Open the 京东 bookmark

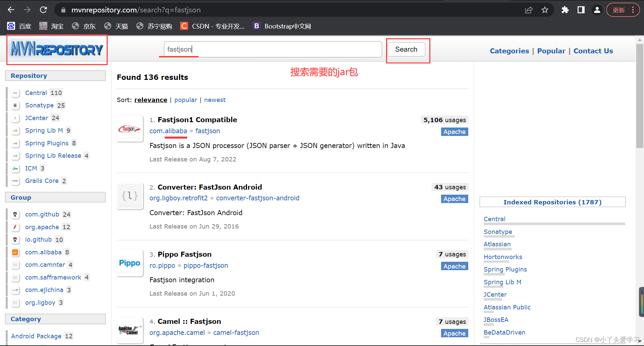tap(84, 26)
